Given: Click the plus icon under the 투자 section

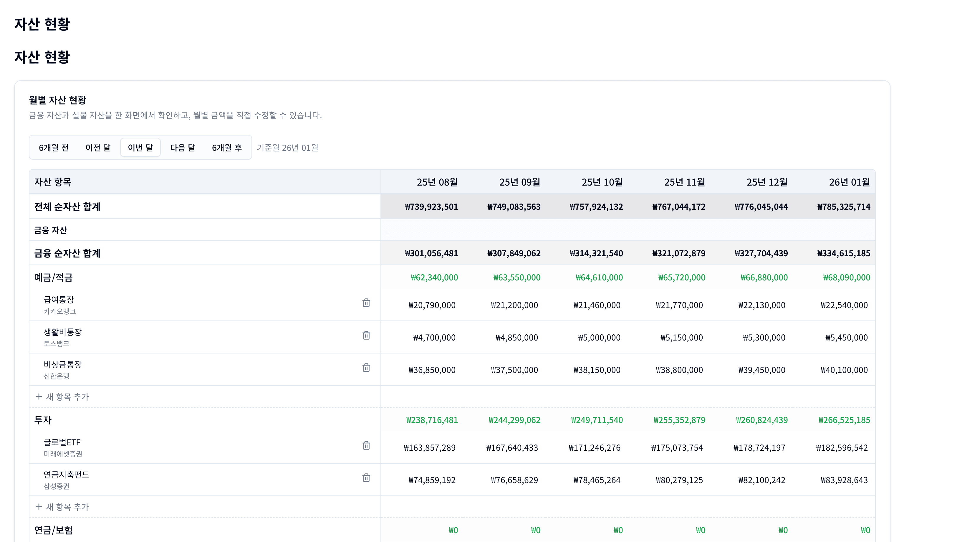Looking at the screenshot, I should click(x=39, y=507).
